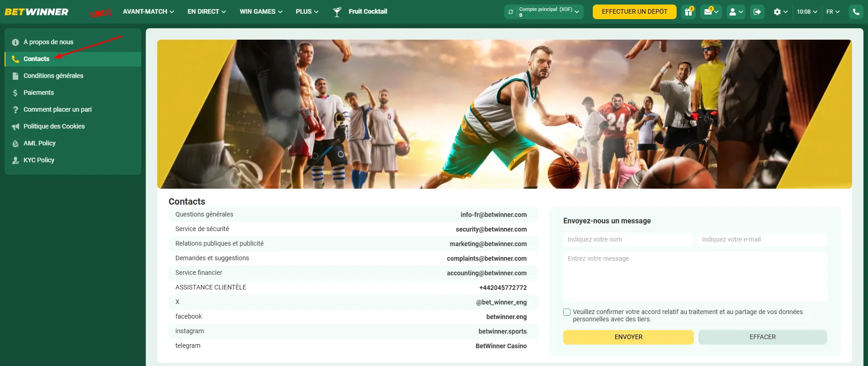Screen dimensions: 868x366
Task: Click security@betwinner.com email
Action: click(x=491, y=229)
